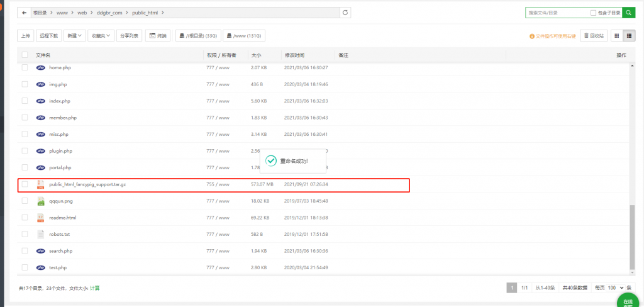
Task: Open the 分享列表 share list
Action: click(x=130, y=36)
